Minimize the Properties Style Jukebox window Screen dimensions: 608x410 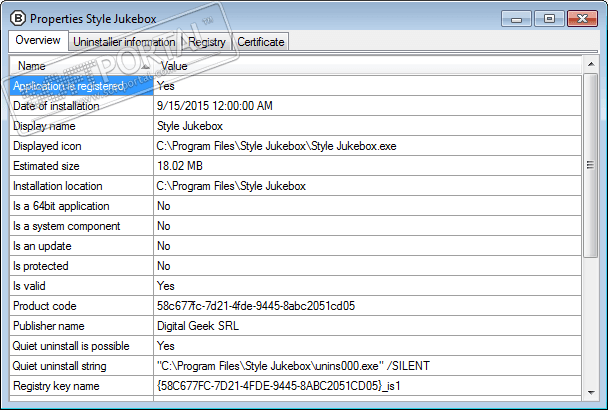point(516,19)
